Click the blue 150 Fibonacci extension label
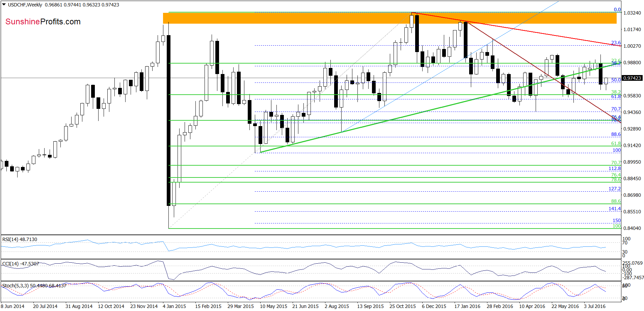 [617, 221]
